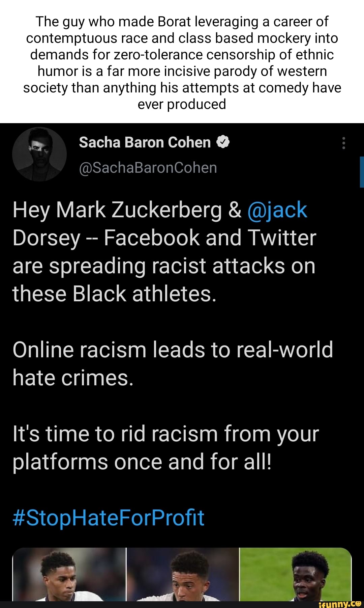Click "ever produced" at the caption's end
The width and height of the screenshot is (364, 608).
[x=182, y=104]
